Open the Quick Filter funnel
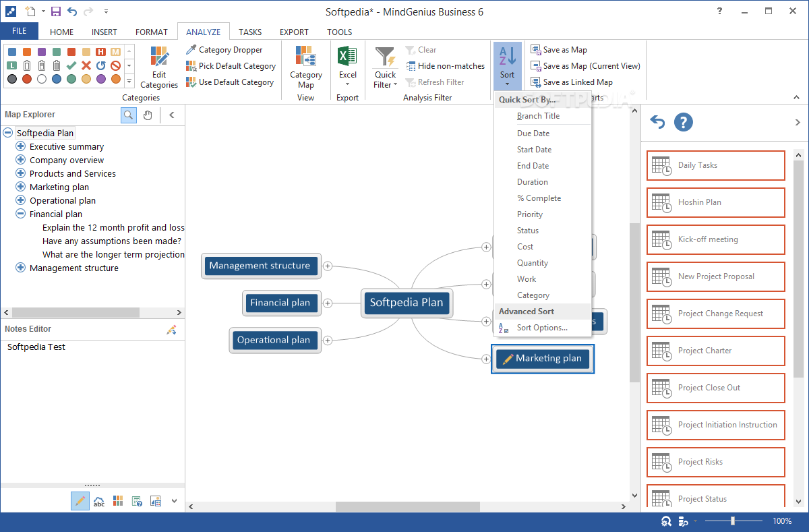The height and width of the screenshot is (532, 809). coord(386,67)
